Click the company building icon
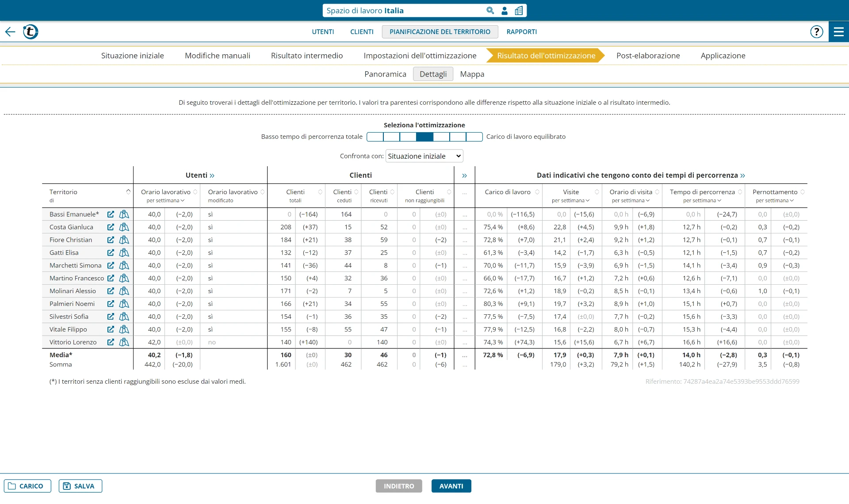849x504 pixels. 519,11
